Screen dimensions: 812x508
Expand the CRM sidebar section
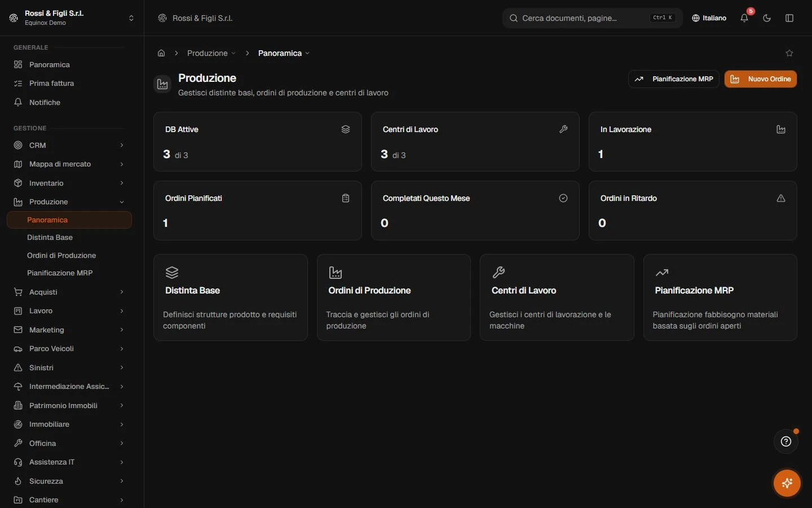(69, 145)
